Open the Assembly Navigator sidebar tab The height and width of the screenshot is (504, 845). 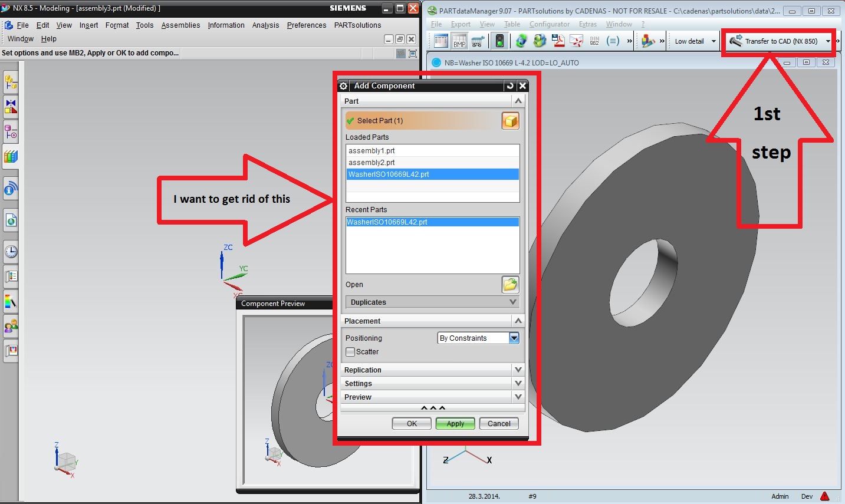pyautogui.click(x=11, y=82)
